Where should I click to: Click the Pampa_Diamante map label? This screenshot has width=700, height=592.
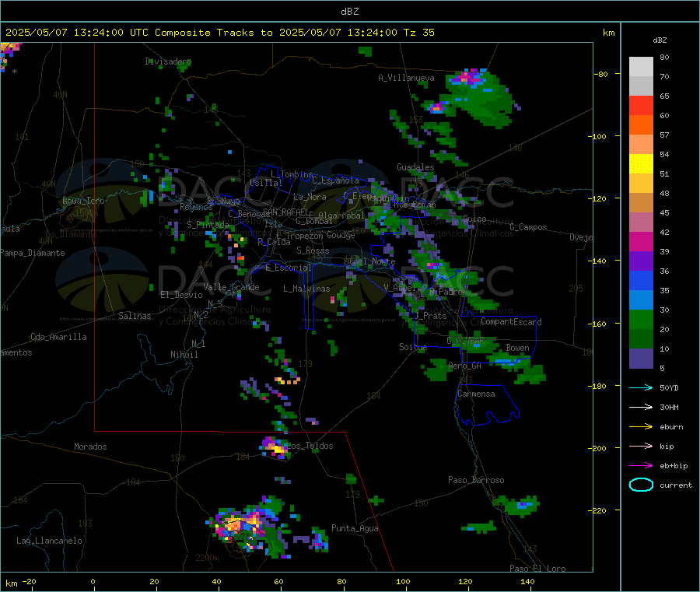click(32, 253)
